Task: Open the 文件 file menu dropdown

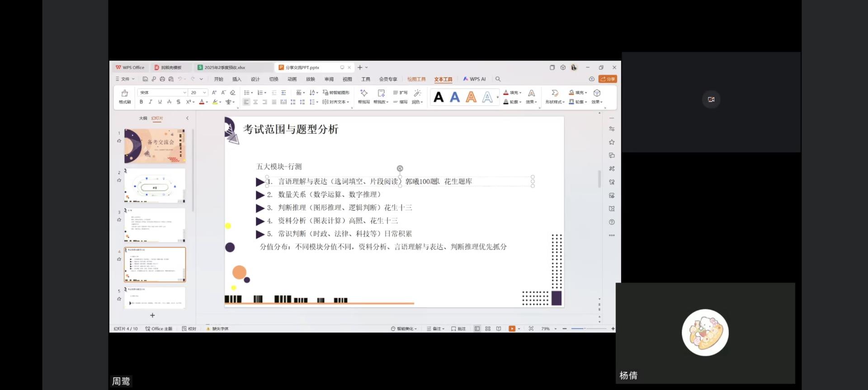Action: pos(125,79)
